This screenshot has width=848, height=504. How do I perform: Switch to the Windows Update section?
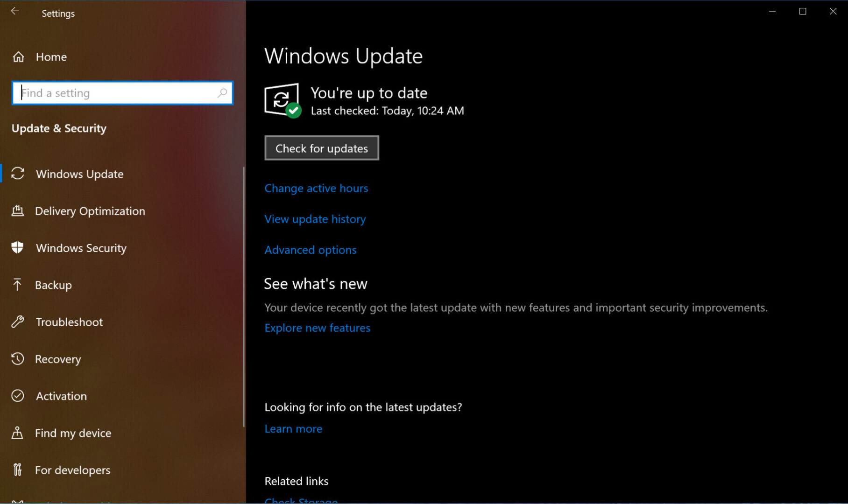79,174
